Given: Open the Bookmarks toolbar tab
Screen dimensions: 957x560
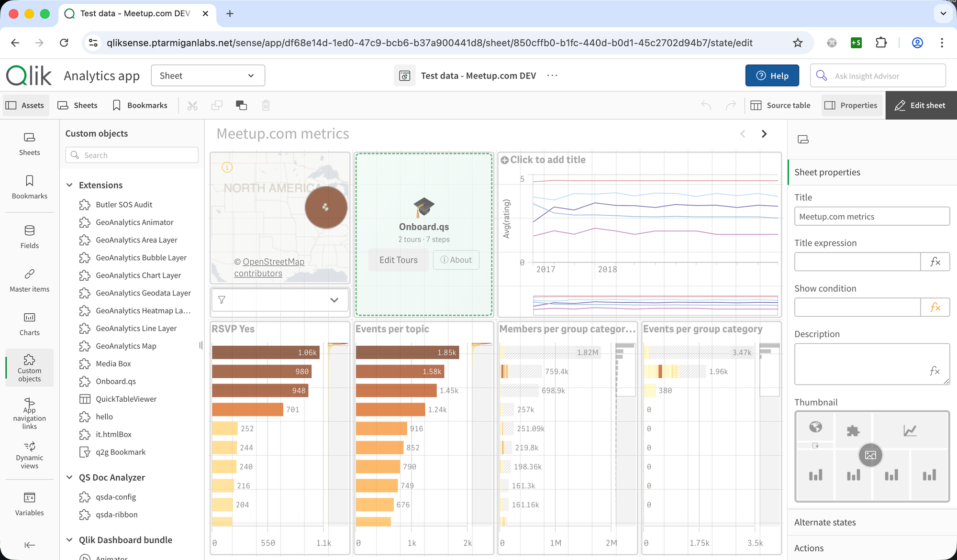Looking at the screenshot, I should [x=140, y=105].
